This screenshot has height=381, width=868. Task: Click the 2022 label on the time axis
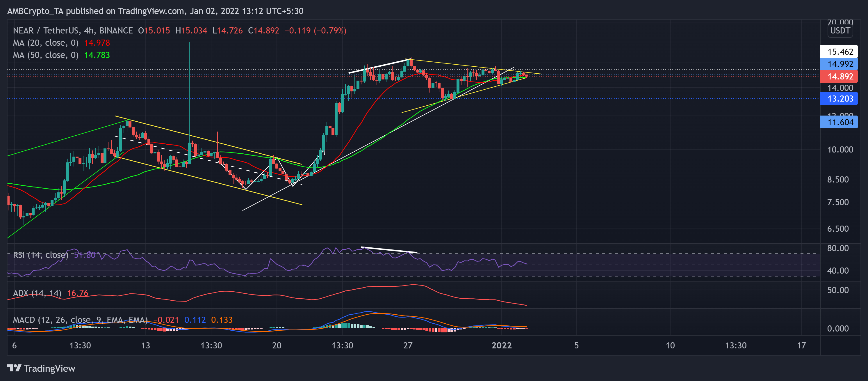coord(501,345)
